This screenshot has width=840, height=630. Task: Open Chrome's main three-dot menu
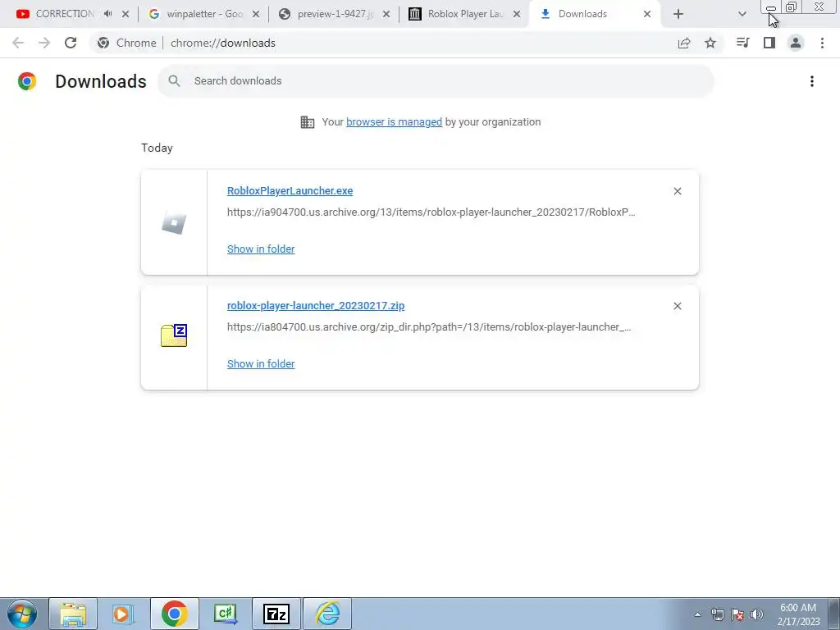pos(822,43)
